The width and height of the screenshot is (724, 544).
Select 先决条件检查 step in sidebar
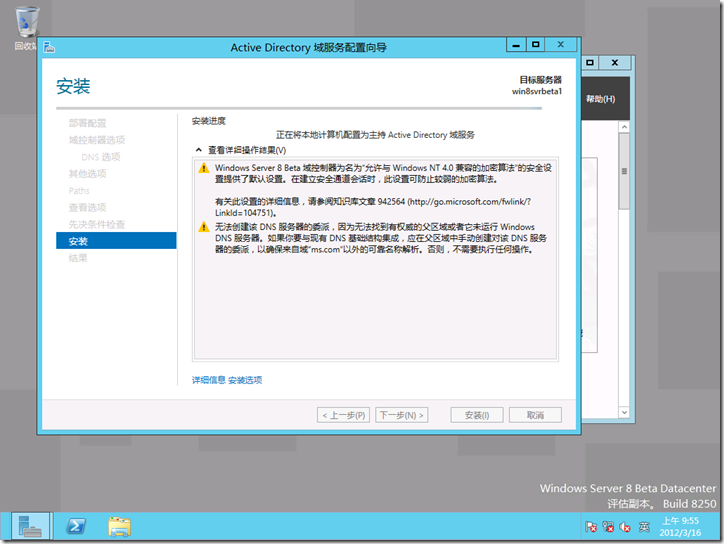click(97, 224)
